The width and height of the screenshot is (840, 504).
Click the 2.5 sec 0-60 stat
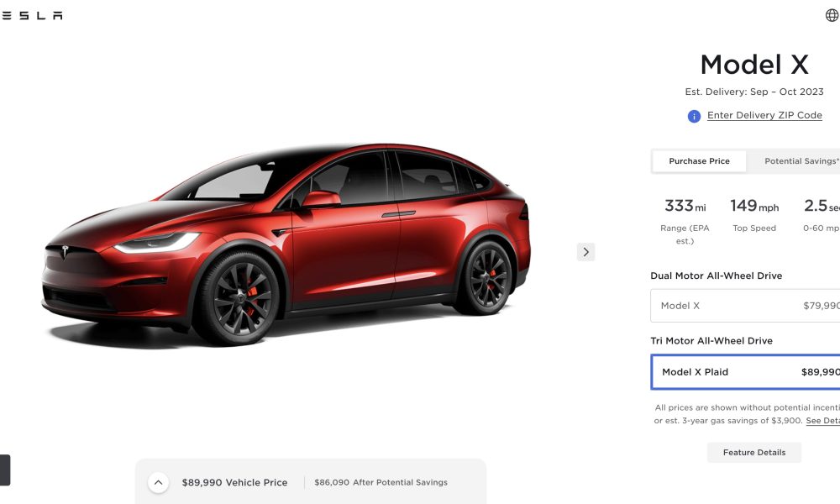pyautogui.click(x=822, y=214)
